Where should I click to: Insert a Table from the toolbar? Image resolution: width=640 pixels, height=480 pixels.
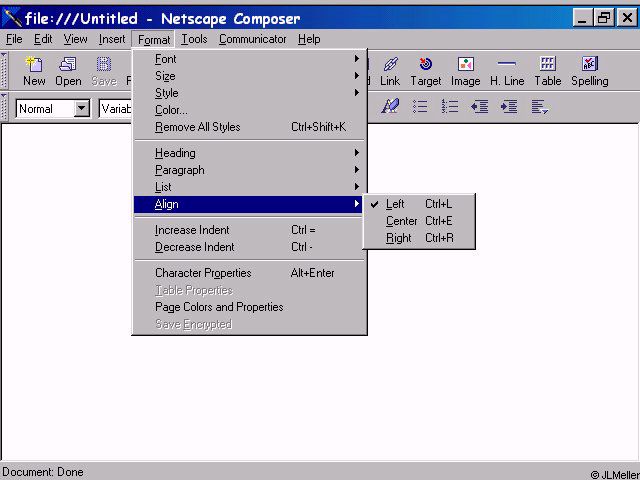(x=548, y=71)
